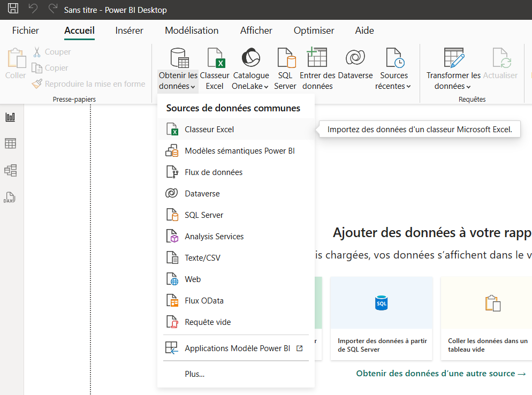
Task: Choose Flux OData menu entry
Action: tap(236, 300)
